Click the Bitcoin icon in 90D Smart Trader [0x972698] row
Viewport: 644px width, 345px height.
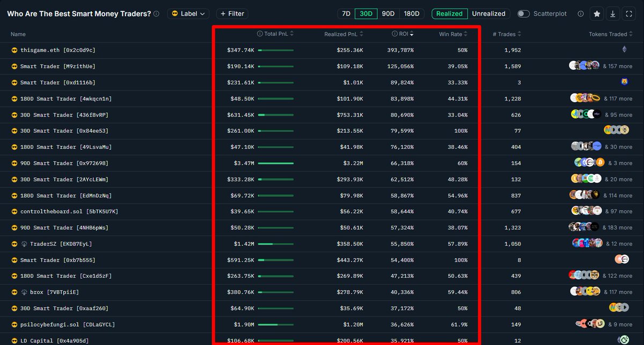point(599,163)
